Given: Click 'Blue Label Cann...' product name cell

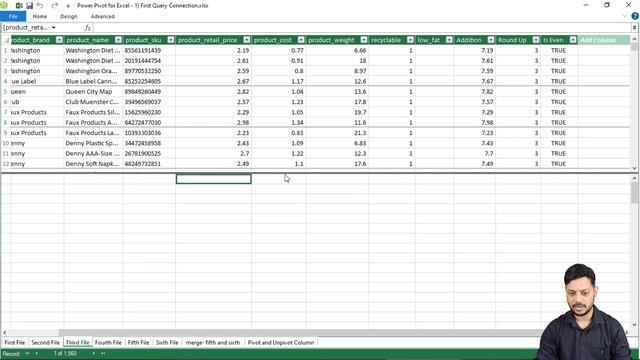Looking at the screenshot, I should coord(93,81).
